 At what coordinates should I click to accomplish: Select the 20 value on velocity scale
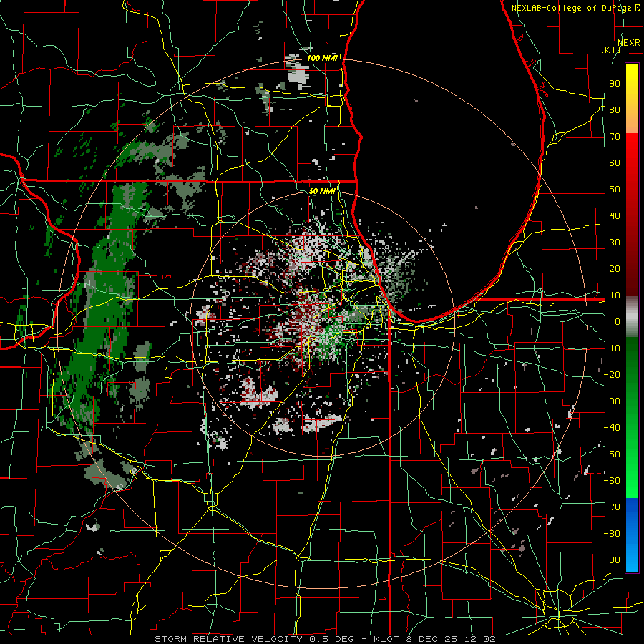click(x=615, y=268)
